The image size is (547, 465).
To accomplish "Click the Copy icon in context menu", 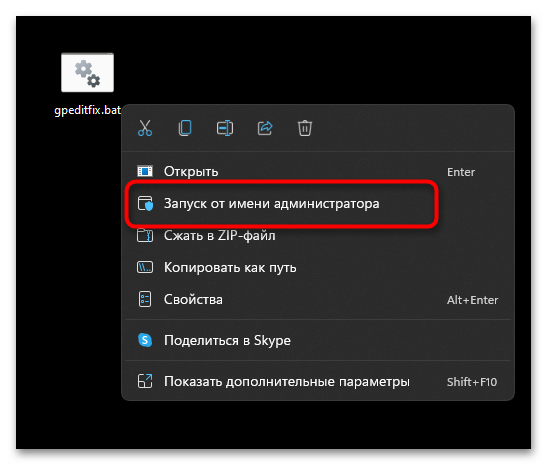I will click(185, 128).
